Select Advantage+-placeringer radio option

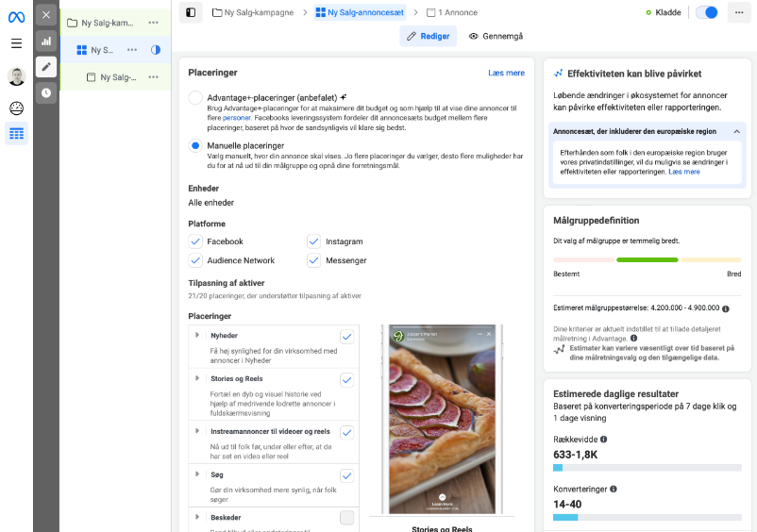click(195, 97)
